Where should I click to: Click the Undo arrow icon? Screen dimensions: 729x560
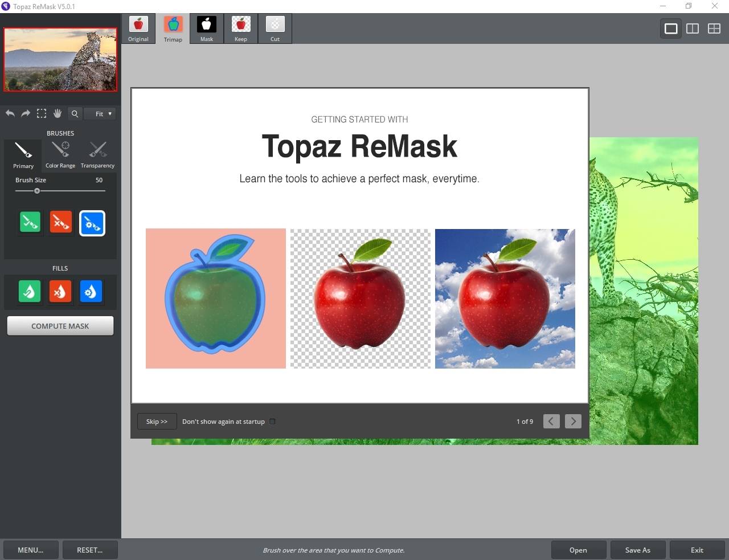click(10, 113)
